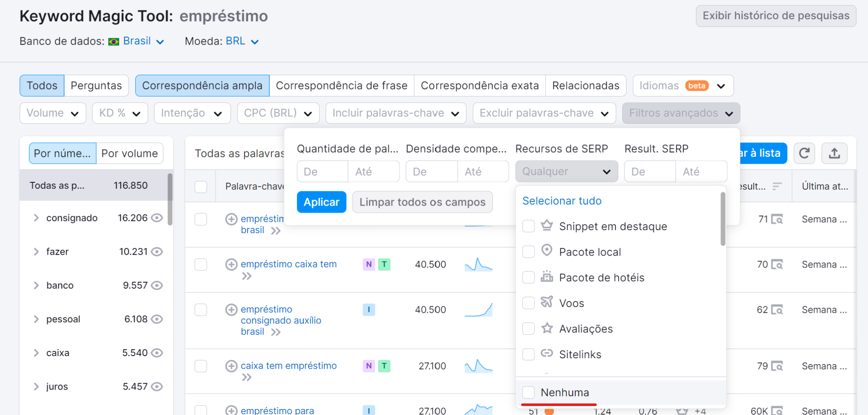868x415 pixels.
Task: Switch to 'Por volume' sorting tab
Action: (x=129, y=154)
